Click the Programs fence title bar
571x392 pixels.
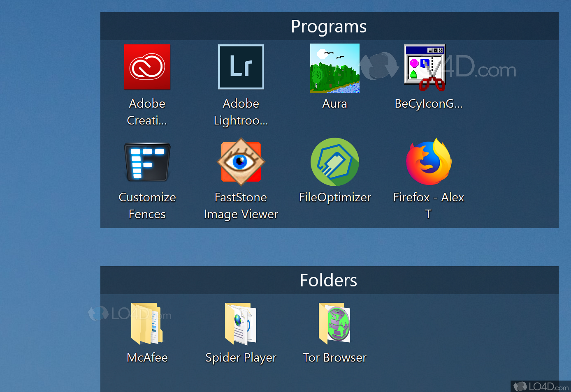tap(330, 26)
